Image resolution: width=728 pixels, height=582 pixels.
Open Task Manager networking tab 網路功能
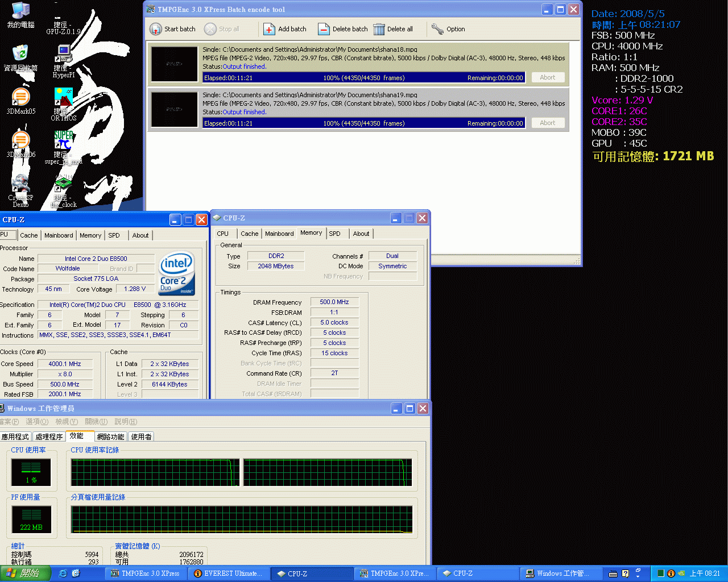tap(110, 436)
